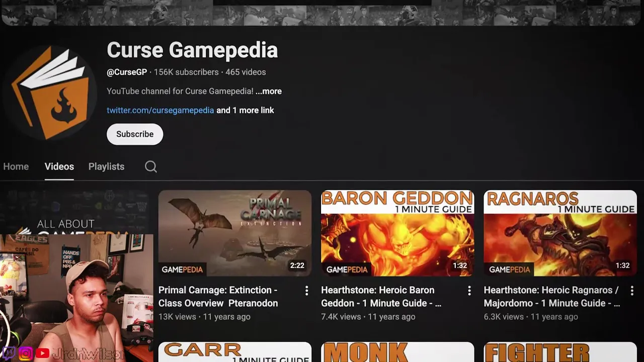Open the Heroic Baron Geddon video title

point(381,297)
